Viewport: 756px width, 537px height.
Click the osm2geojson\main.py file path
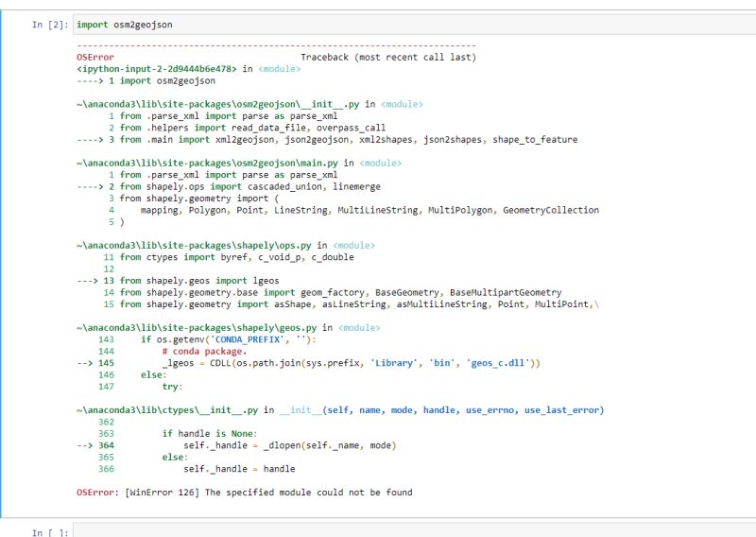(x=207, y=163)
